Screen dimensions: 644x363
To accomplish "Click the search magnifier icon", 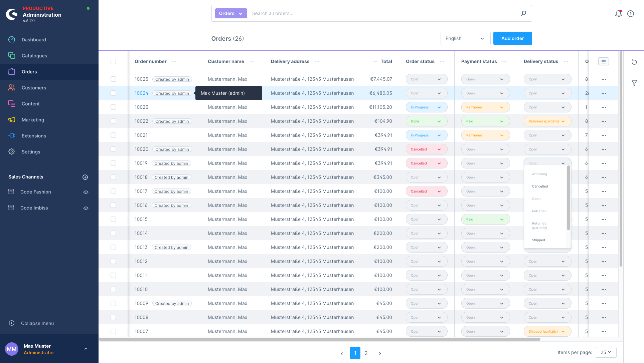I will coord(524,13).
